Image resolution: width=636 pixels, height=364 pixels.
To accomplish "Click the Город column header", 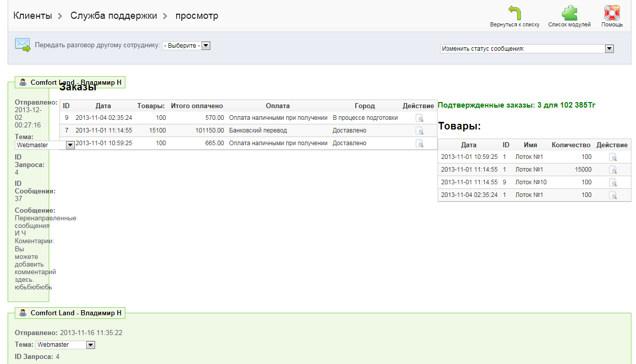I will pos(364,106).
